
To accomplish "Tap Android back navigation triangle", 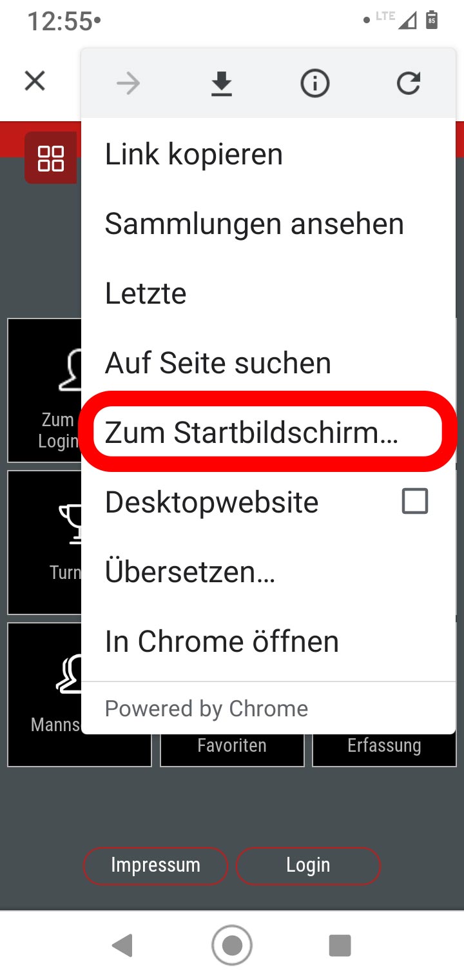I will point(122,945).
